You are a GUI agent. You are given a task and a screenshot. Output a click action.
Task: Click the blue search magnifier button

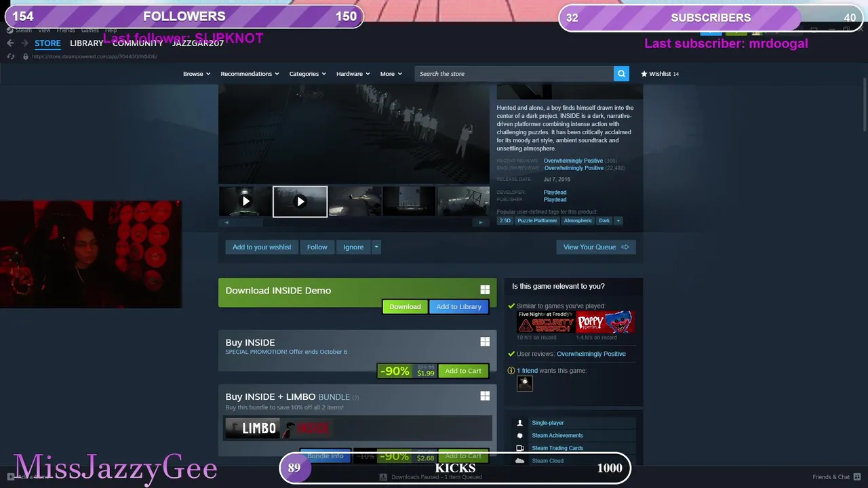[x=621, y=74]
